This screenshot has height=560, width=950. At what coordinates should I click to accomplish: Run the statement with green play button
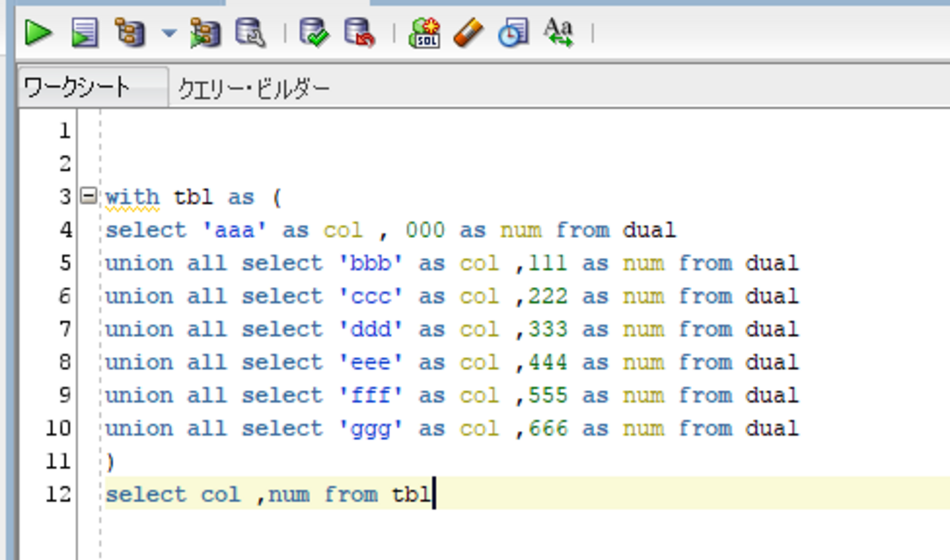38,33
